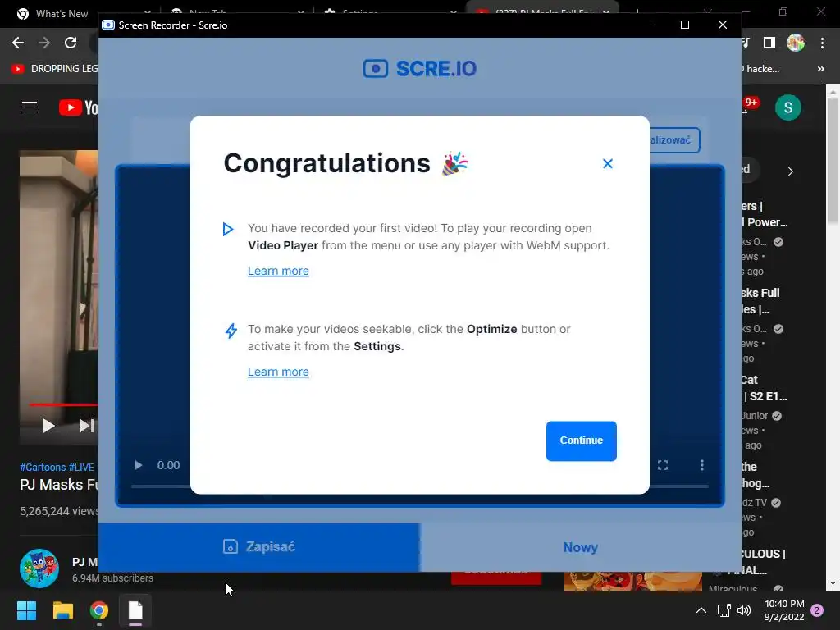Open the YouTube account avatar S
Image resolution: width=840 pixels, height=630 pixels.
click(788, 107)
